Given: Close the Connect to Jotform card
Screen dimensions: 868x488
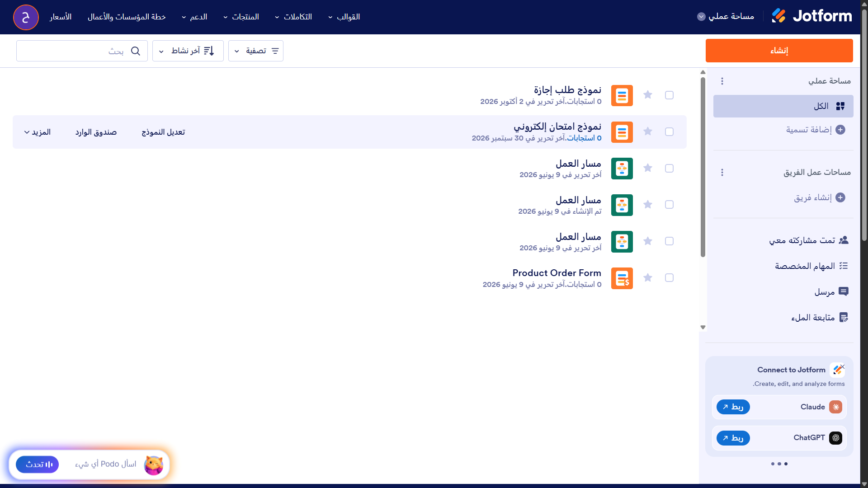Looking at the screenshot, I should [x=842, y=366].
